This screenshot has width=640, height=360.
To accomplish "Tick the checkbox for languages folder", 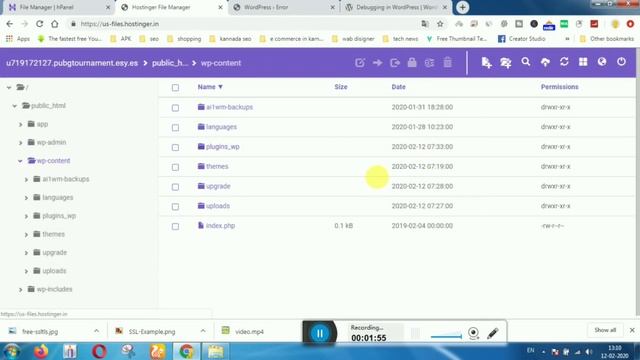I will [175, 128].
